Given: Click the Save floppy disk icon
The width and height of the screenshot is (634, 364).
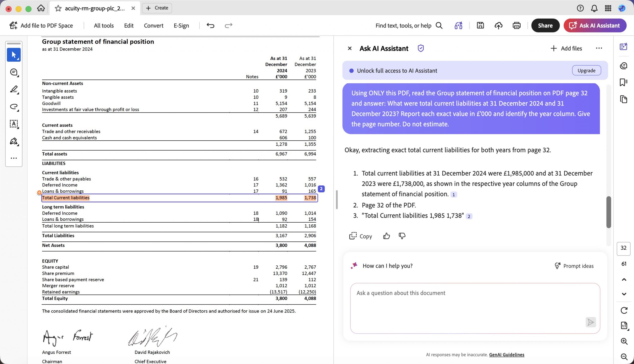Looking at the screenshot, I should (480, 26).
